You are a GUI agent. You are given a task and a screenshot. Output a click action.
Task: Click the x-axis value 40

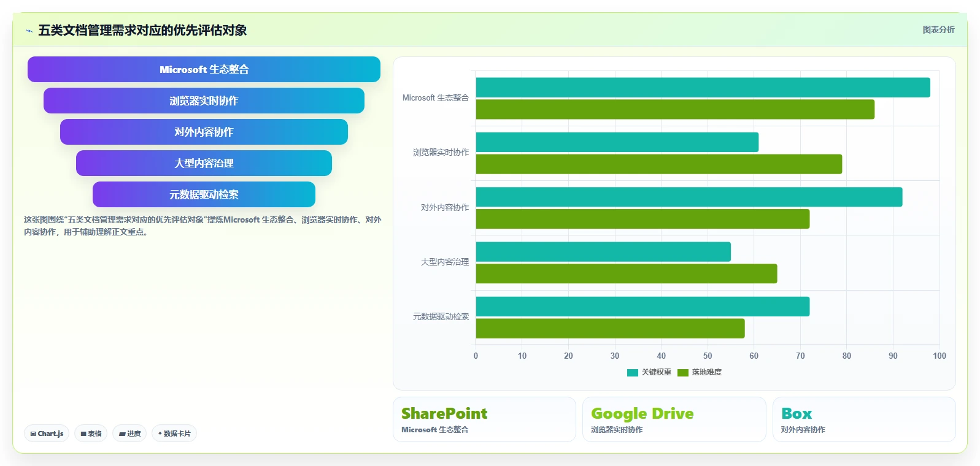pos(661,356)
